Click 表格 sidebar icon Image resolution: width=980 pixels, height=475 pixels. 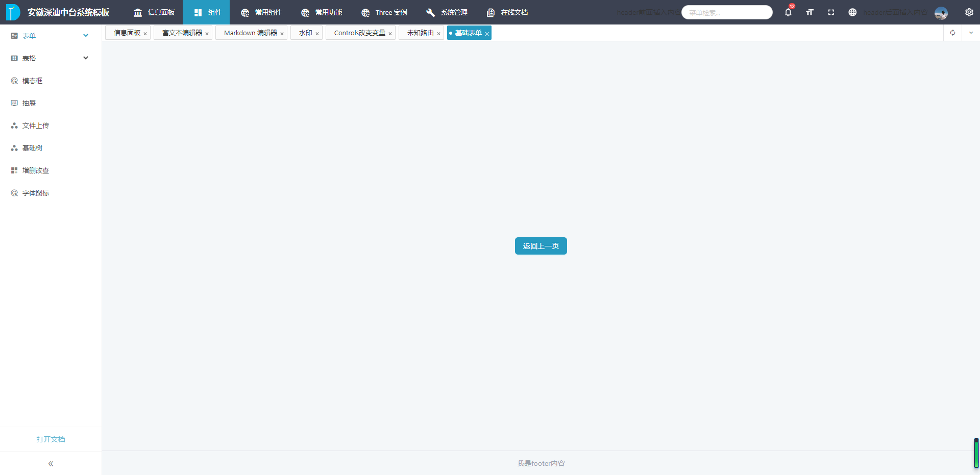pos(14,58)
